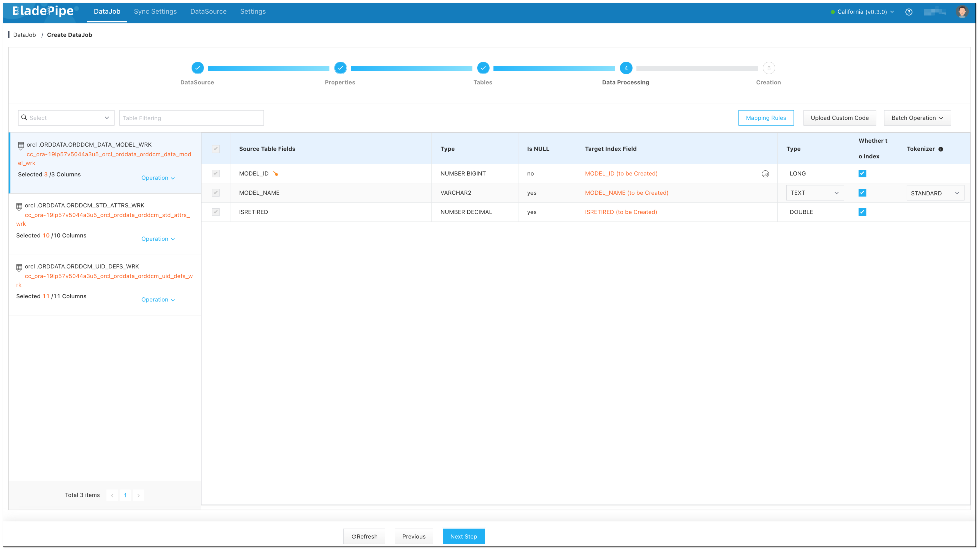Switch to the Sync Settings tab

coord(155,11)
